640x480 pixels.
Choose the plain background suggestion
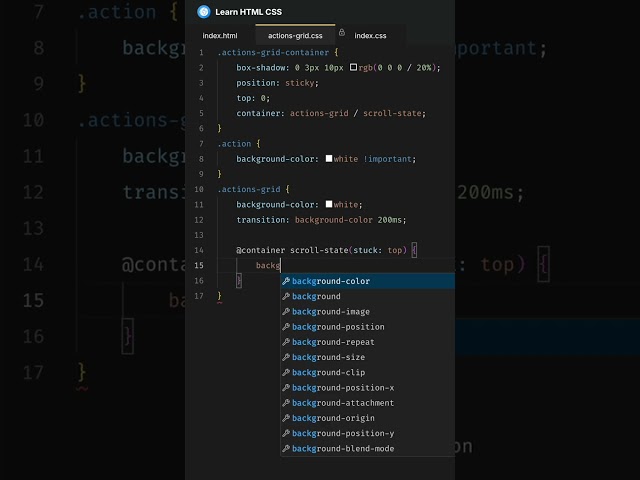(368, 296)
